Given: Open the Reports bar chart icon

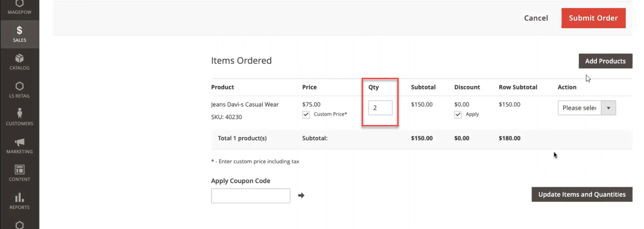Looking at the screenshot, I should tap(19, 198).
